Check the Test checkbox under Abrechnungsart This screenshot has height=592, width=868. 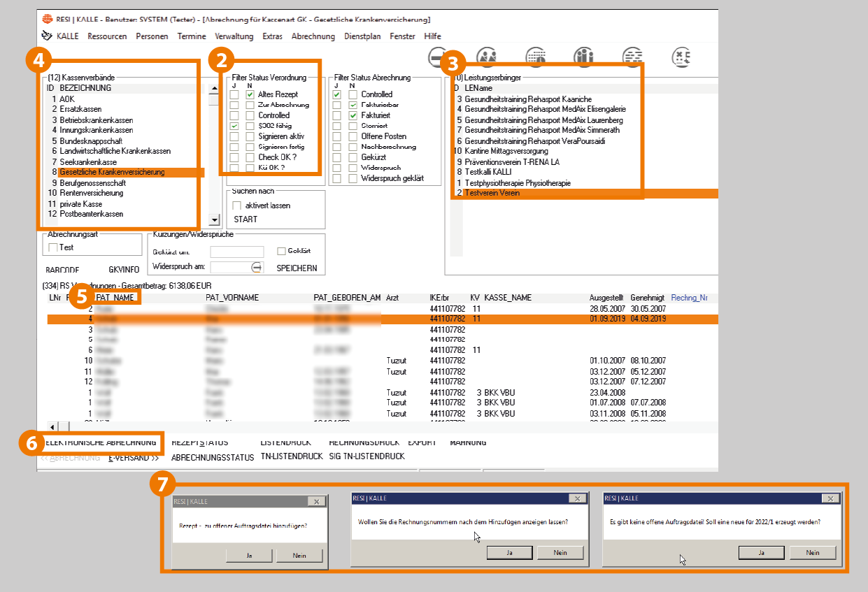click(52, 247)
